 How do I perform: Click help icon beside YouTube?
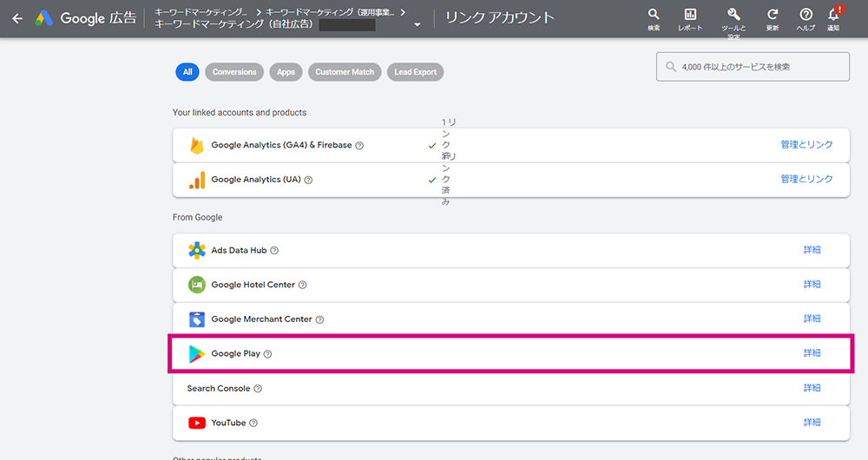tap(253, 423)
